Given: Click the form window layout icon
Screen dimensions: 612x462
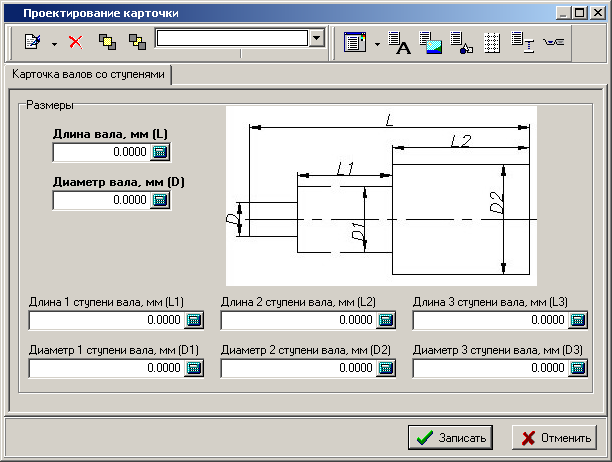Looking at the screenshot, I should point(355,42).
